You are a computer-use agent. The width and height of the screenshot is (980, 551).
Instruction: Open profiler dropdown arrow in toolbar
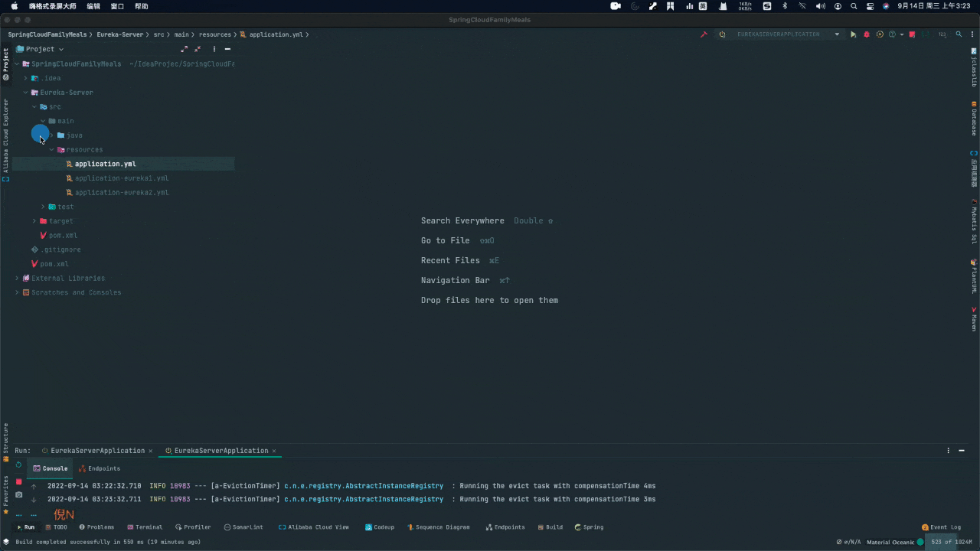(902, 34)
